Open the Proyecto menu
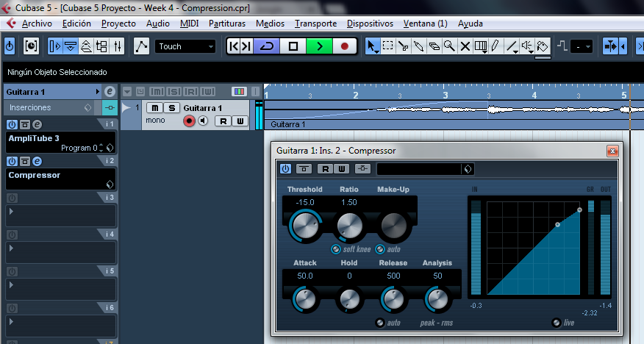Viewport: 644px width, 344px height. 118,24
